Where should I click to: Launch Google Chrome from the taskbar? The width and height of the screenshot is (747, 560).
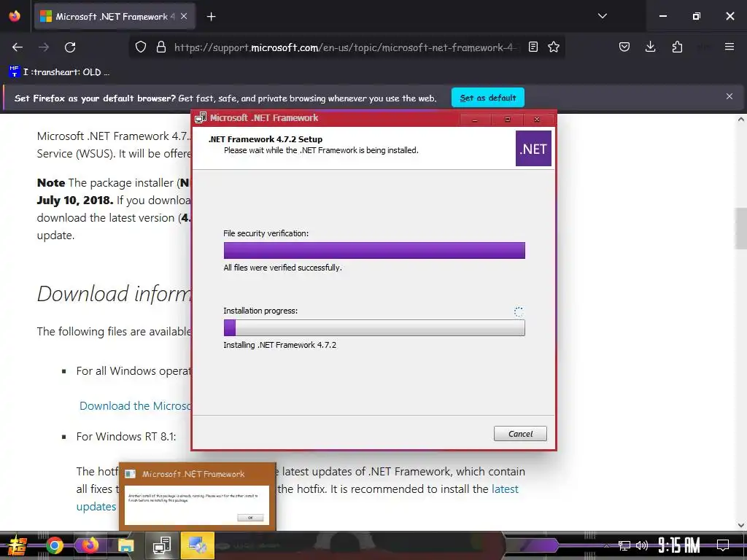tap(54, 545)
